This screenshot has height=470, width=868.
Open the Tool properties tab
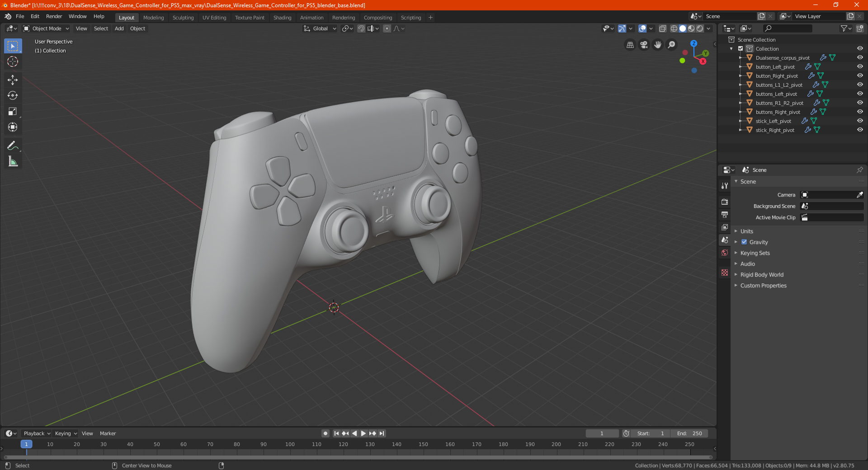(x=725, y=186)
